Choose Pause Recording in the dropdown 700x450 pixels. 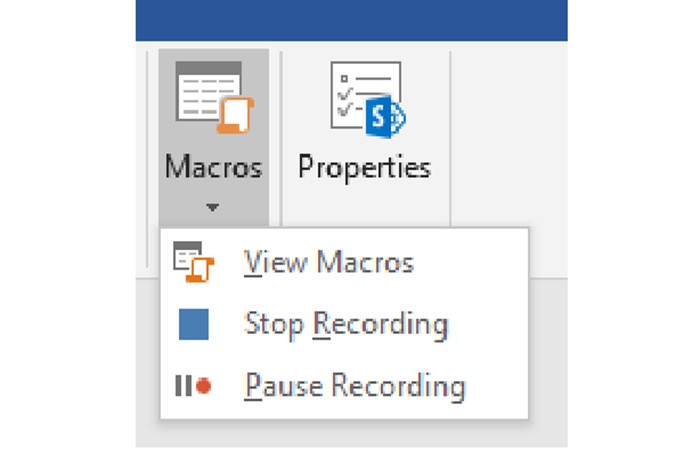354,385
